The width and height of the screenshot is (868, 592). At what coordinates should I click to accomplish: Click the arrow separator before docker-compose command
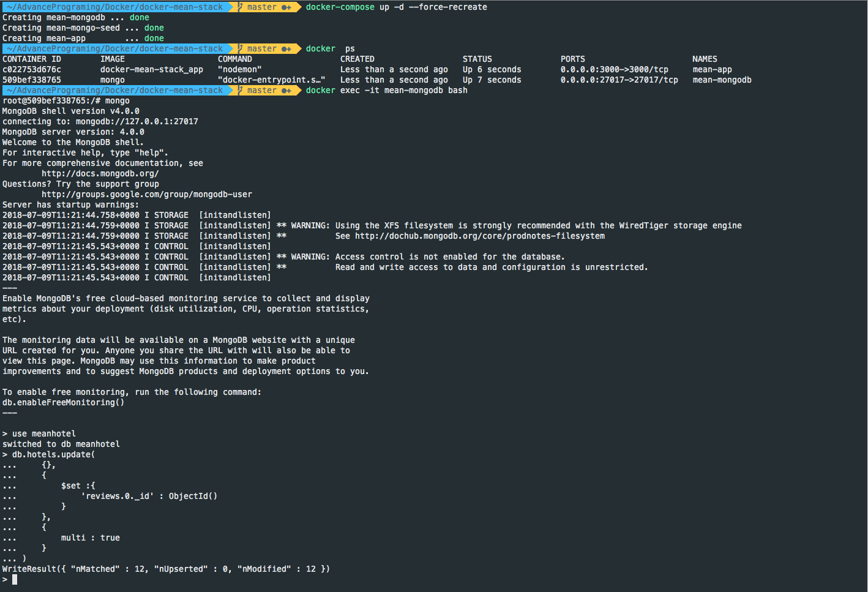coord(299,7)
